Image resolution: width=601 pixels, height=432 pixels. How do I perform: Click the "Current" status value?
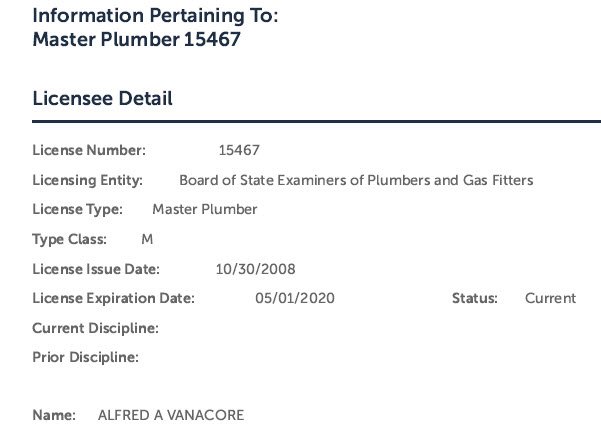click(x=550, y=298)
